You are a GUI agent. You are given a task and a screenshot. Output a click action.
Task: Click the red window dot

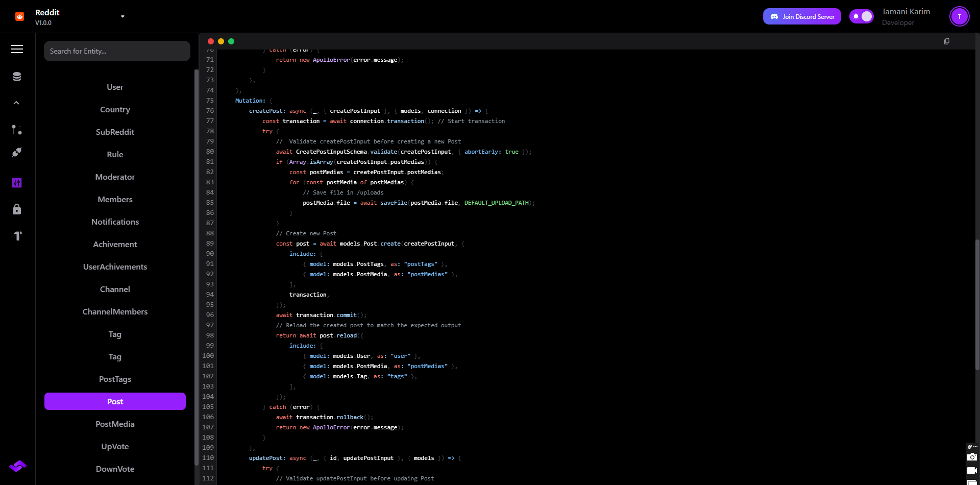pos(211,41)
